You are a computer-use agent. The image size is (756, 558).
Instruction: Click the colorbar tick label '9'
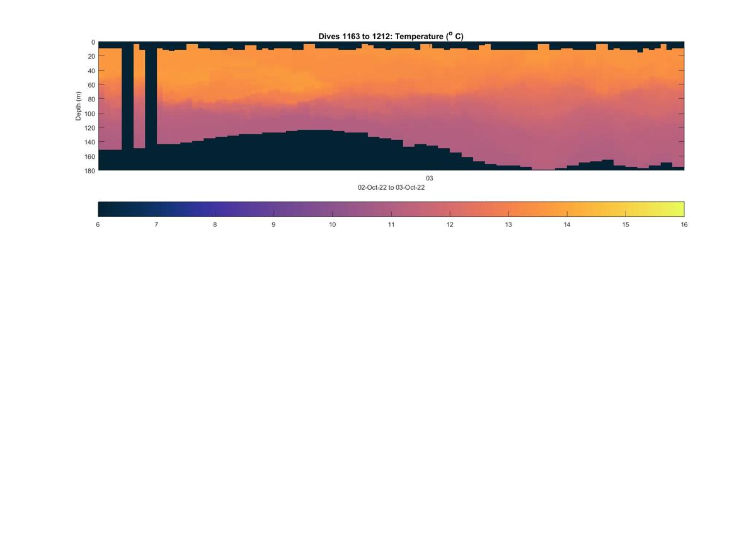point(273,224)
